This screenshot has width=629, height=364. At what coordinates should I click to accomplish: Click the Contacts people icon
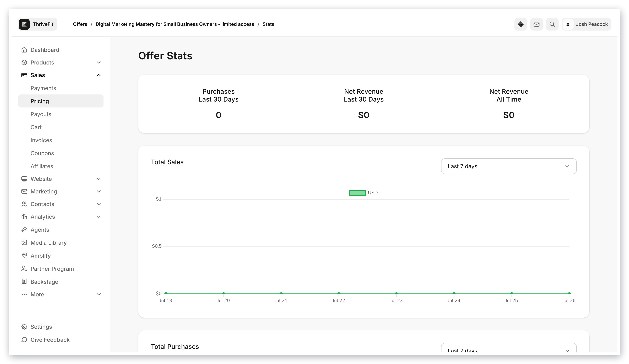tap(24, 204)
